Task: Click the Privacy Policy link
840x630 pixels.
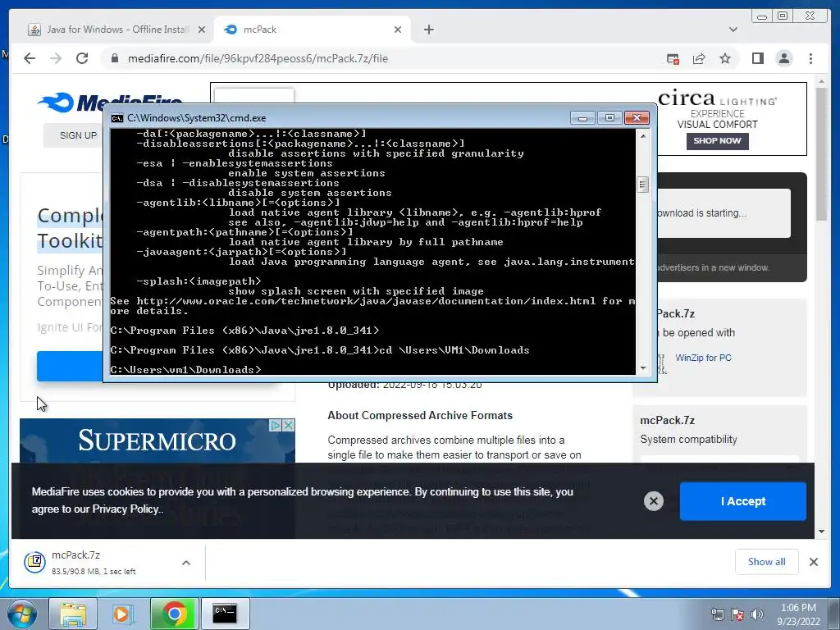Action: (x=125, y=509)
